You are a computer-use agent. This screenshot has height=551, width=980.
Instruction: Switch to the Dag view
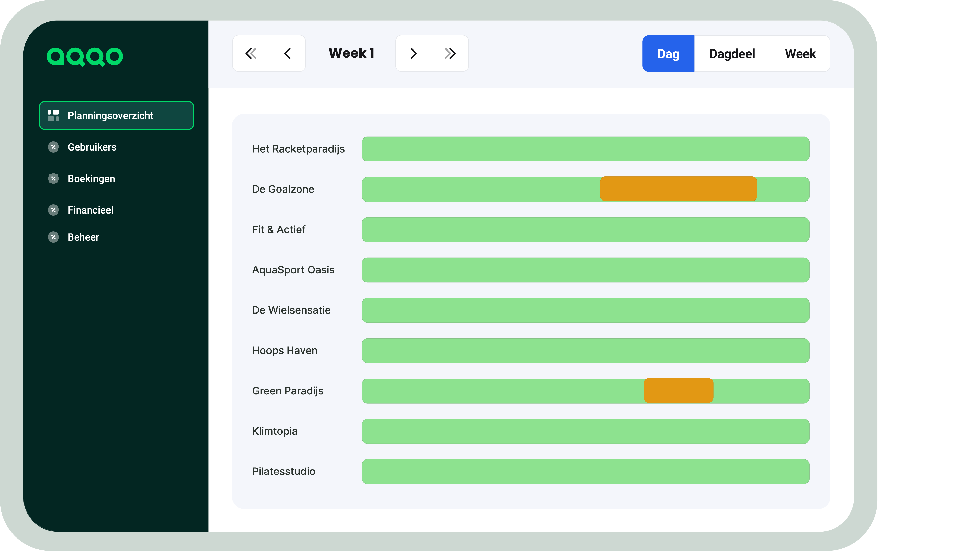668,54
